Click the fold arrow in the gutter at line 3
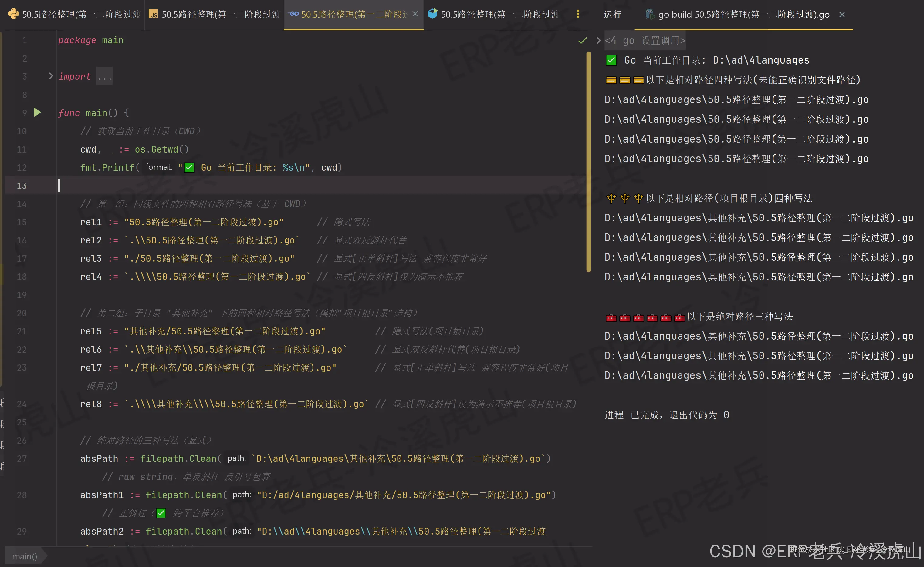 tap(51, 76)
